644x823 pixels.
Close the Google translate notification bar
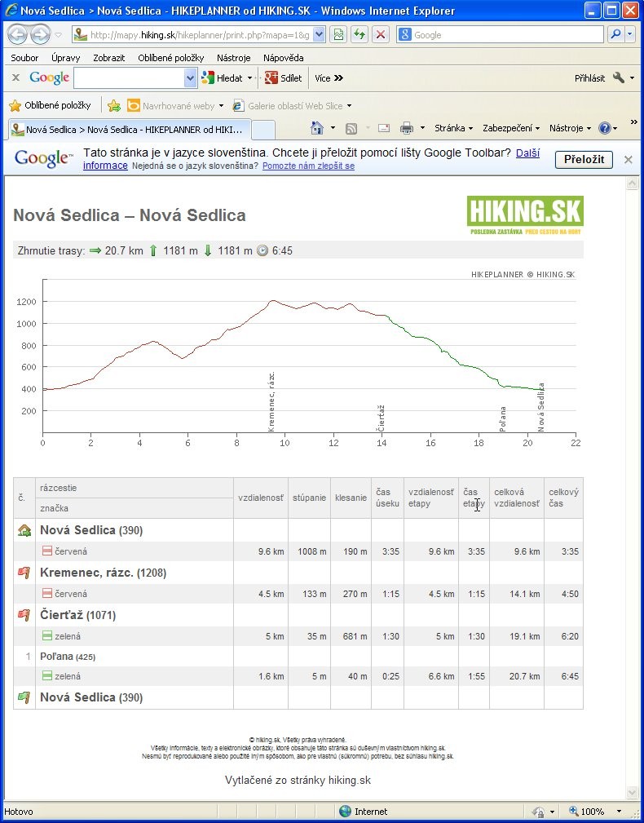tap(629, 160)
